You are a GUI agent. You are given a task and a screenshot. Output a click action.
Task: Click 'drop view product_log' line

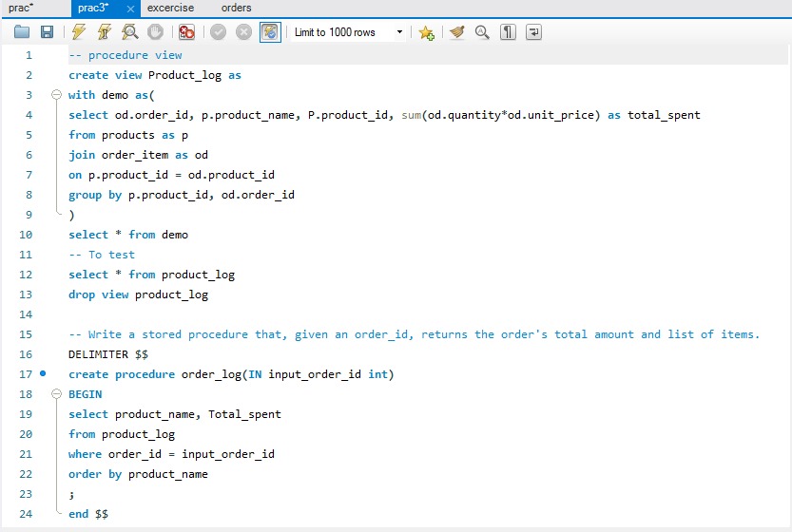pyautogui.click(x=139, y=294)
